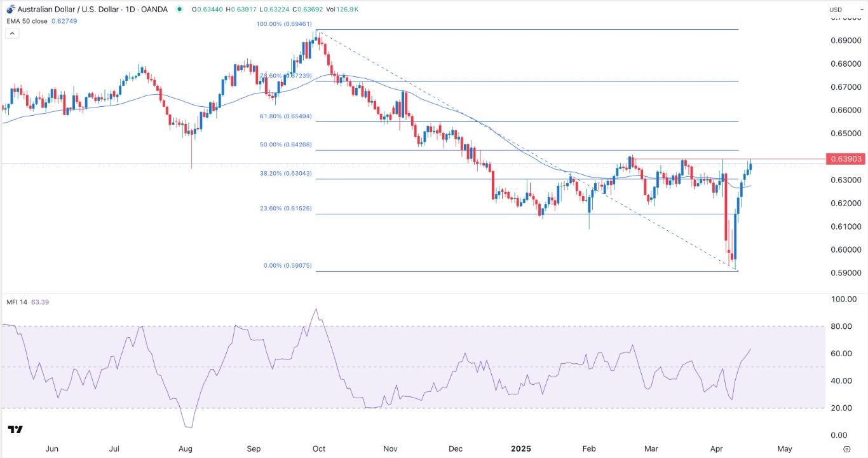Click the TradingView logo
Viewport: 868px width, 458px height.
(16, 430)
